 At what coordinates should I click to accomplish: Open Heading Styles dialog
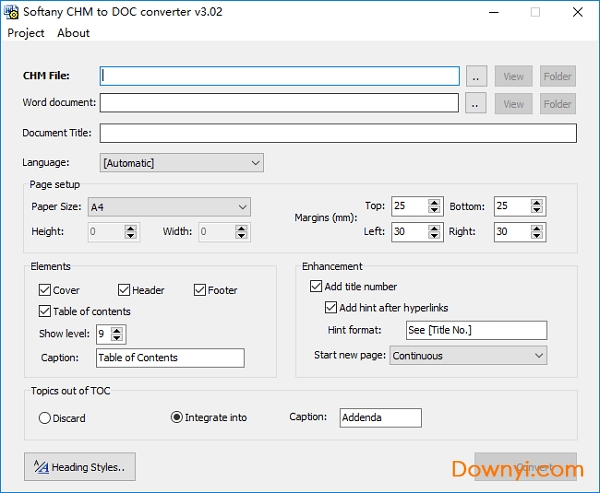[80, 467]
